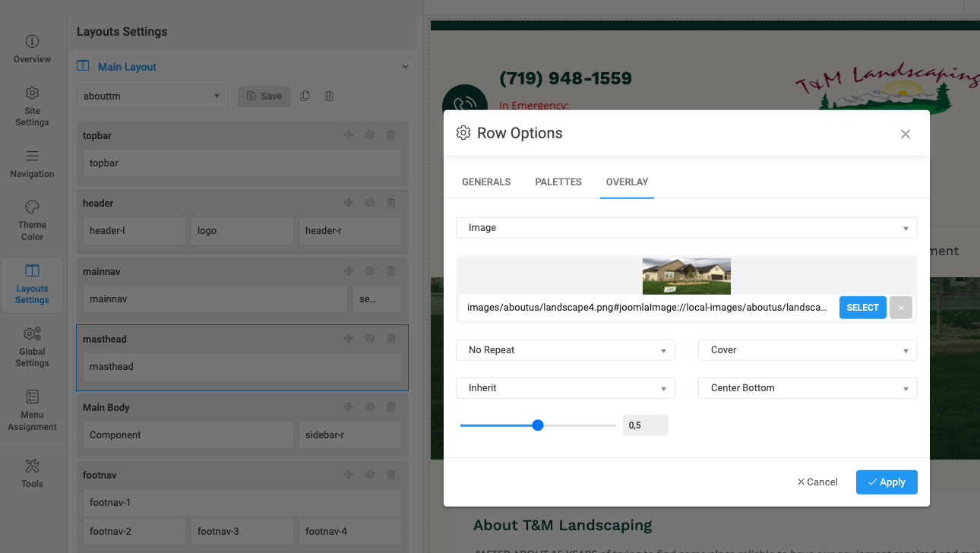Open settings gear for masthead row
Image resolution: width=980 pixels, height=553 pixels.
point(370,339)
